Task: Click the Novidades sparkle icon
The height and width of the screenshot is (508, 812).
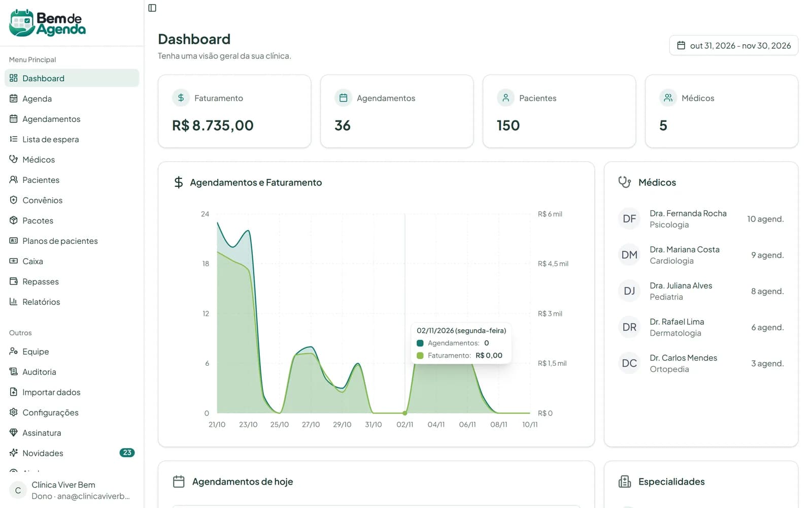Action: [x=14, y=453]
